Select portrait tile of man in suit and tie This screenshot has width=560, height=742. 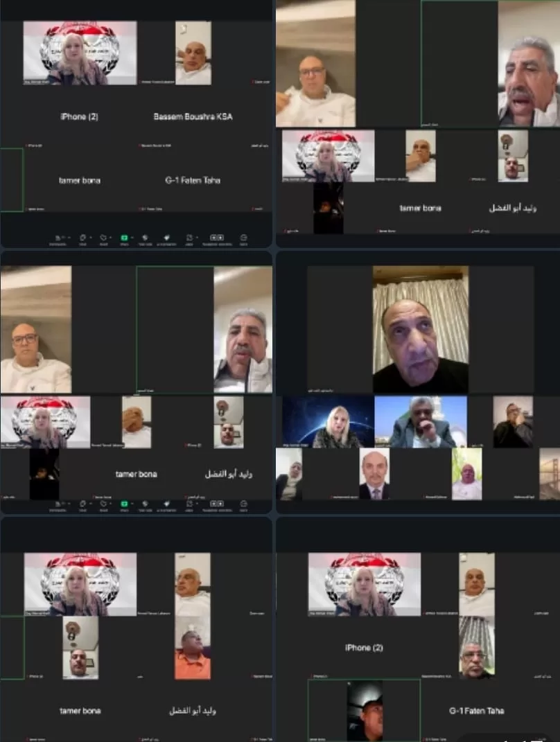point(375,474)
